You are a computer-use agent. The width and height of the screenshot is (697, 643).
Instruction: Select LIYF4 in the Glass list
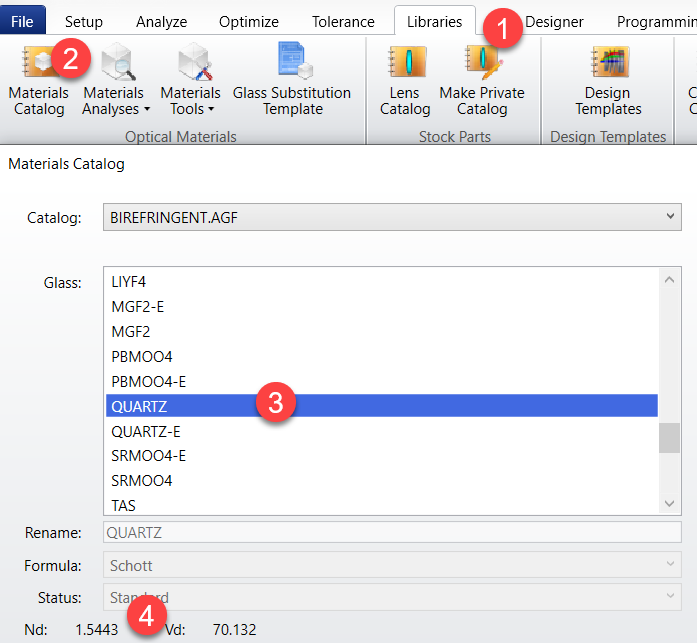(x=381, y=282)
